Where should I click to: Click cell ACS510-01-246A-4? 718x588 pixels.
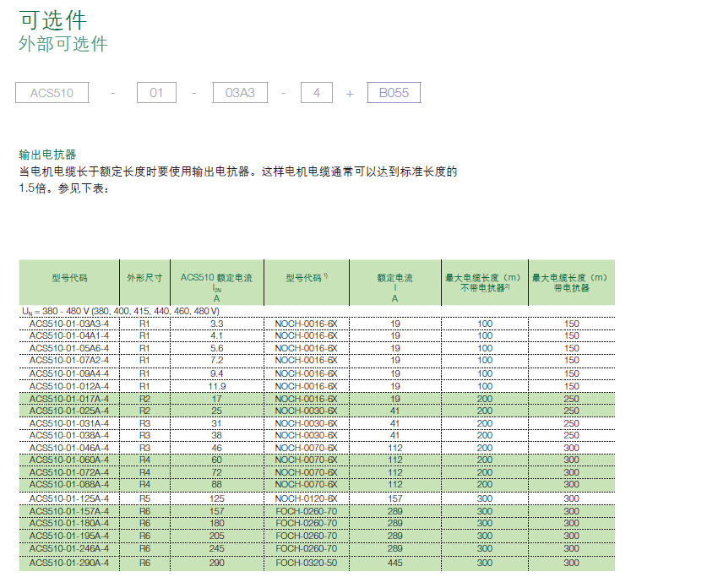(69, 548)
